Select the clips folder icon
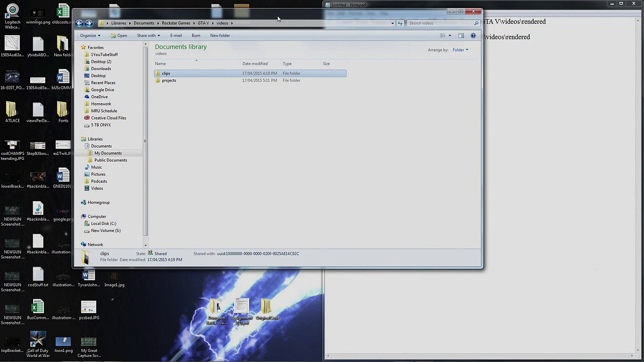Viewport: 644px width, 362px height. [158, 73]
